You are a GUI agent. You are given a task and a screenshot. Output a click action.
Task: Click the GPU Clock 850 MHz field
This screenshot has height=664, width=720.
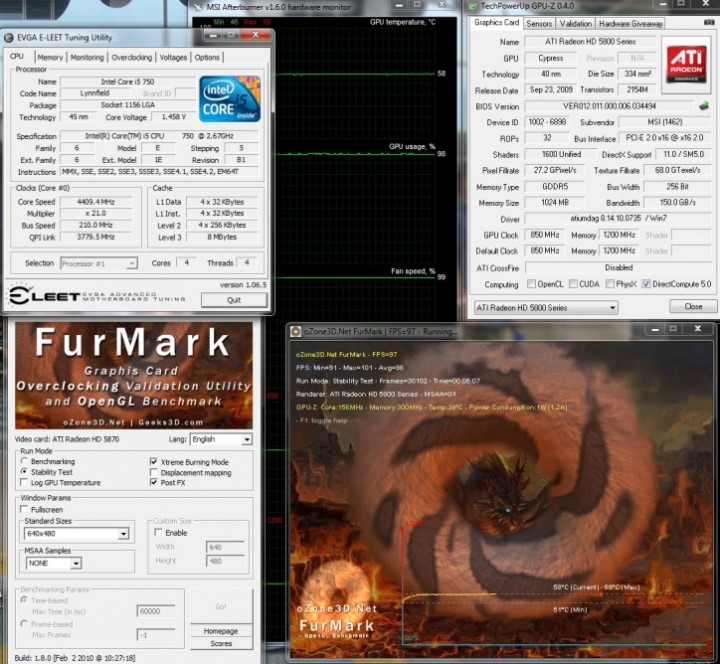(x=545, y=235)
